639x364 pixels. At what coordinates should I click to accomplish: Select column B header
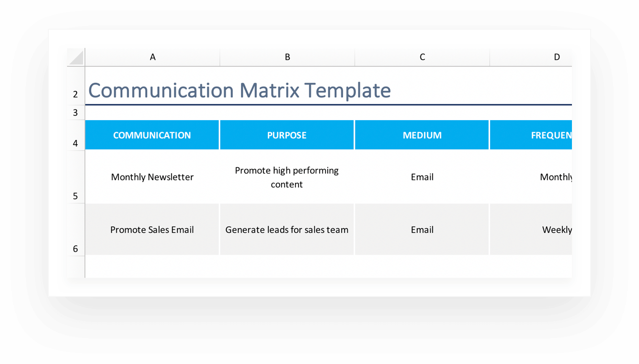[287, 57]
